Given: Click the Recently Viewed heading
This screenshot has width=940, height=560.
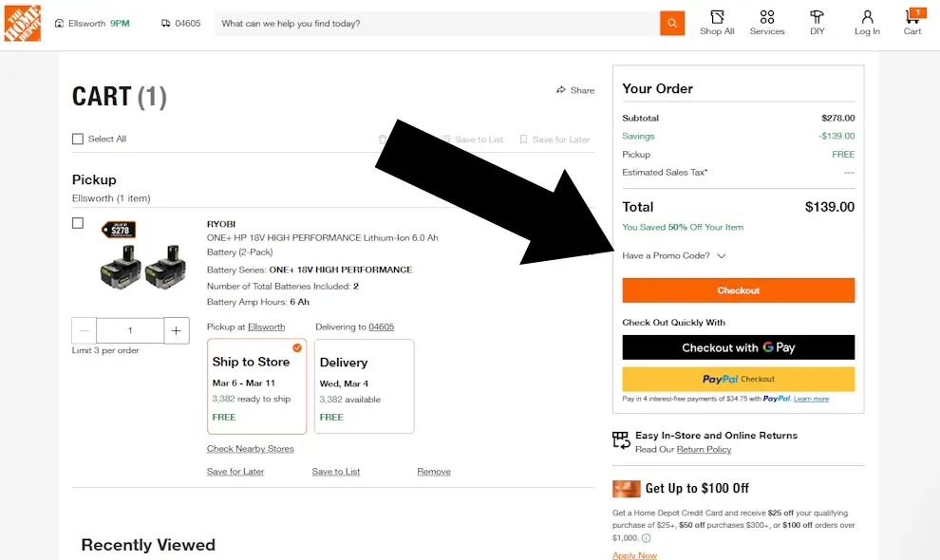Looking at the screenshot, I should click(x=148, y=545).
